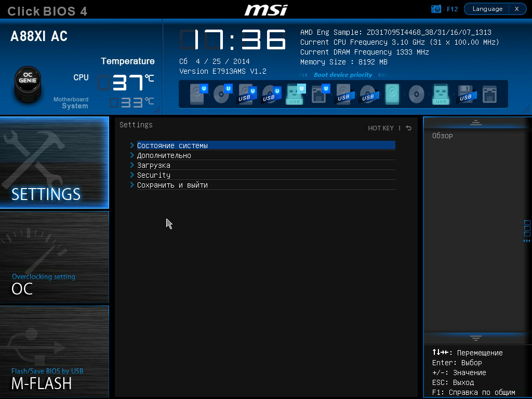Click the A88XI AC board name

click(39, 36)
